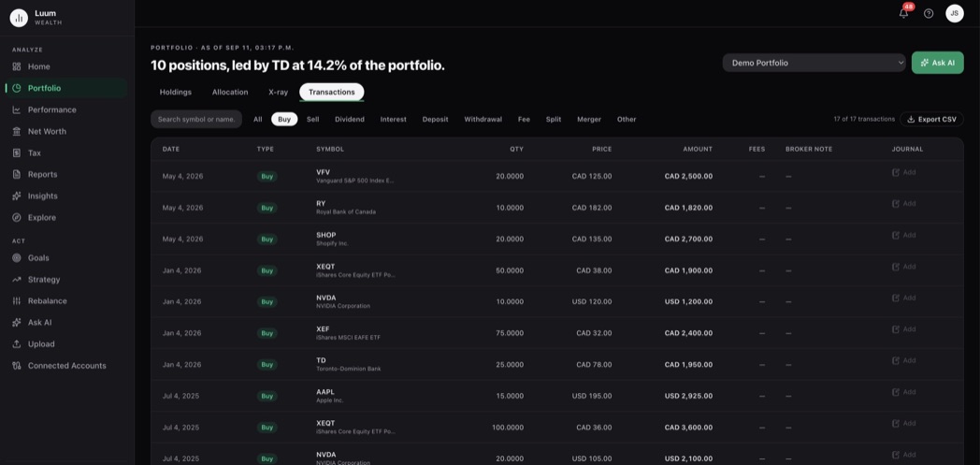Screen dimensions: 980x465
Task: Add journal entry for VFV row
Action: point(903,172)
